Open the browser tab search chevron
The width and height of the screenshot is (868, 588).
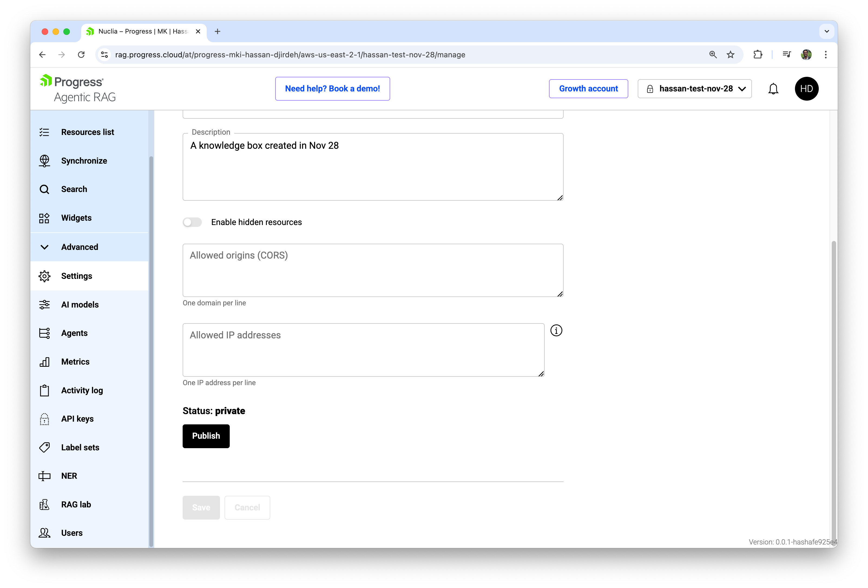click(x=827, y=31)
